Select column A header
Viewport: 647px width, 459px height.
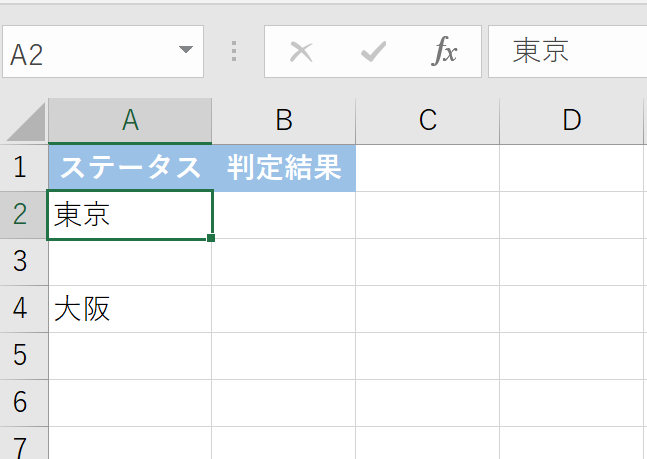tap(130, 121)
